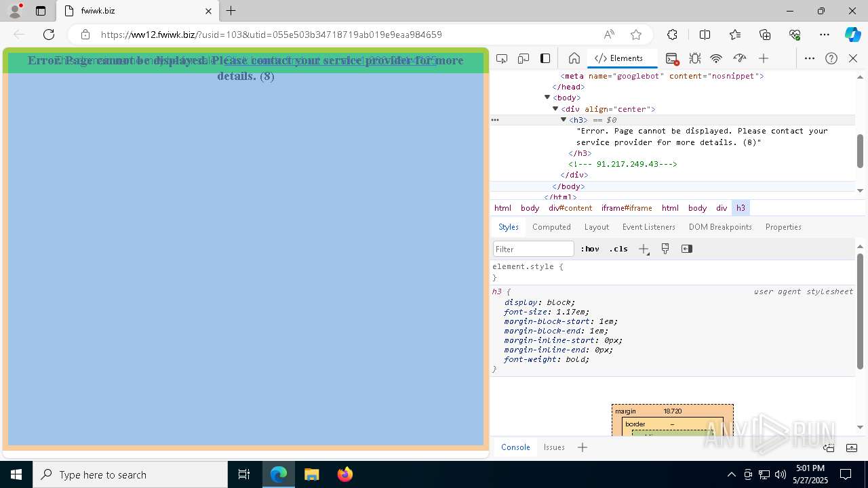868x488 pixels.
Task: Open the Console tool icon with error badge
Action: pyautogui.click(x=671, y=58)
